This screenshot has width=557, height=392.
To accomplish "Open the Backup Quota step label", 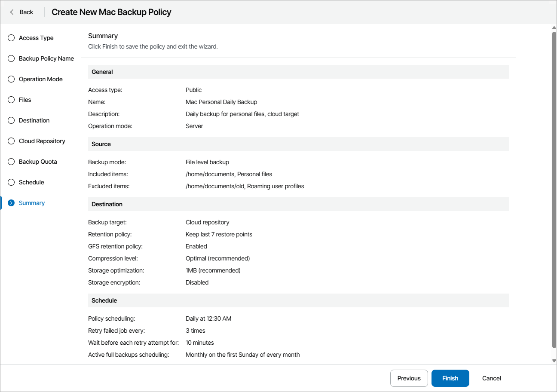I will [x=38, y=162].
